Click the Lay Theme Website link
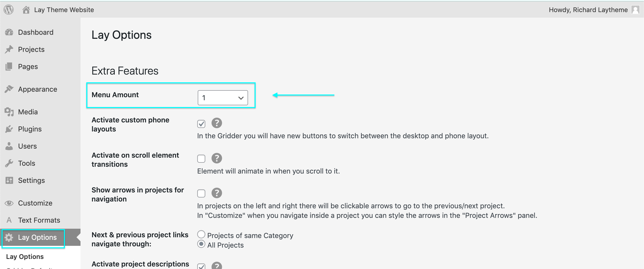Viewport: 644px width, 269px height. point(64,10)
